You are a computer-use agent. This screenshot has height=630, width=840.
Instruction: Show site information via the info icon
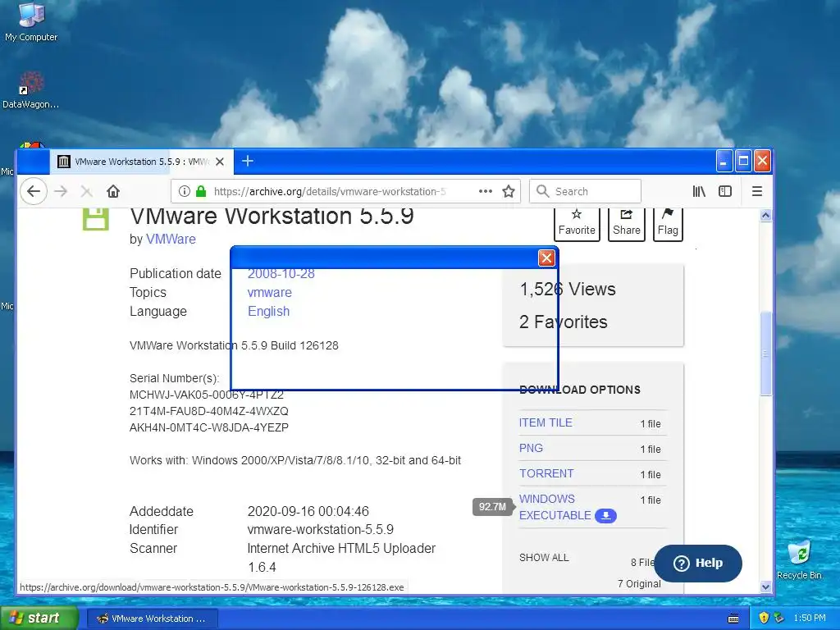[x=185, y=191]
